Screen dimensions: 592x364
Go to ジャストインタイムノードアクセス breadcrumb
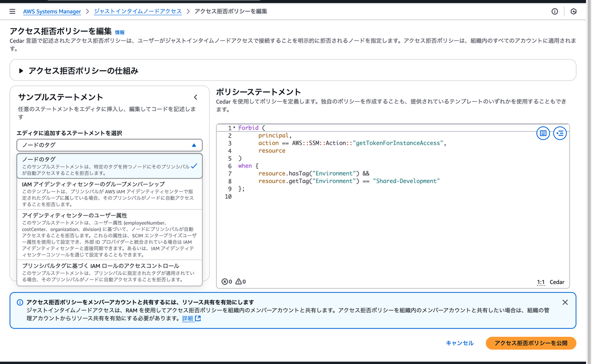pos(138,11)
